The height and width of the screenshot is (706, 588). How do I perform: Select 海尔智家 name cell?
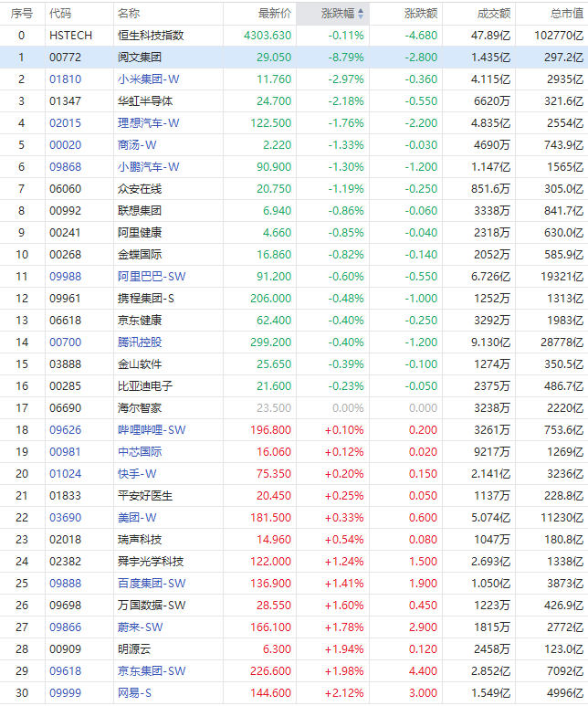140,408
